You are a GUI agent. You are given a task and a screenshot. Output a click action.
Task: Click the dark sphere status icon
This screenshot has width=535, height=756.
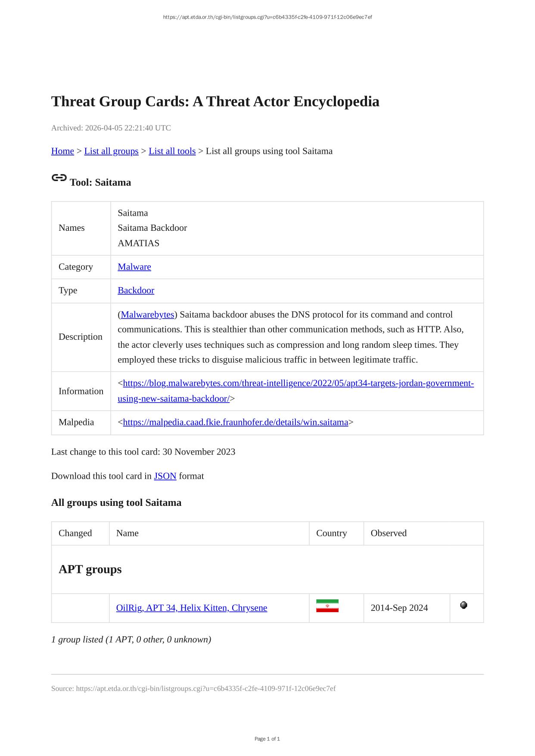click(463, 605)
